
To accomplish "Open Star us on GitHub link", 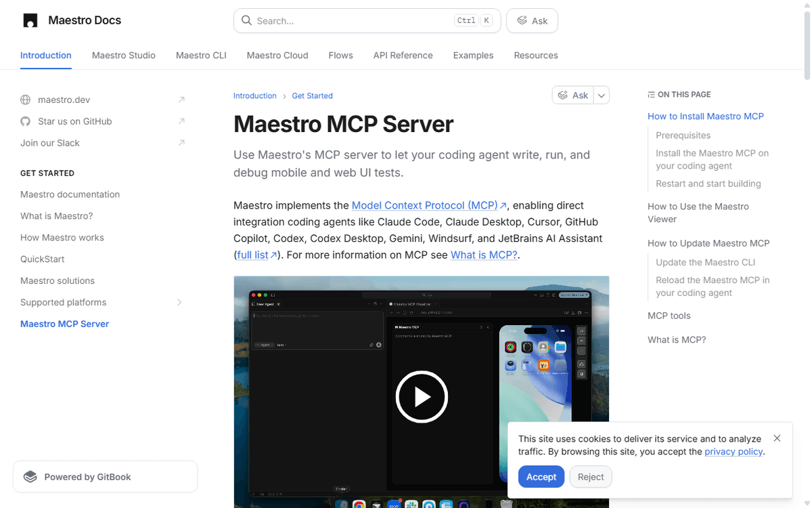I will coord(103,121).
